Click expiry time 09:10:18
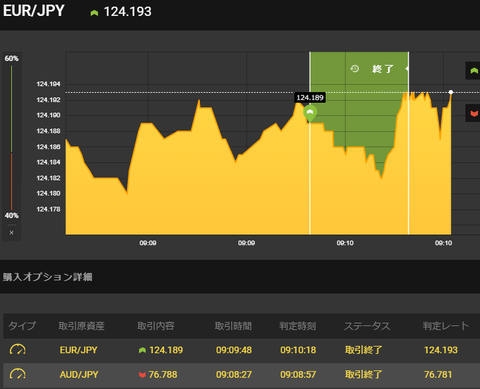This screenshot has width=480, height=389. [298, 350]
